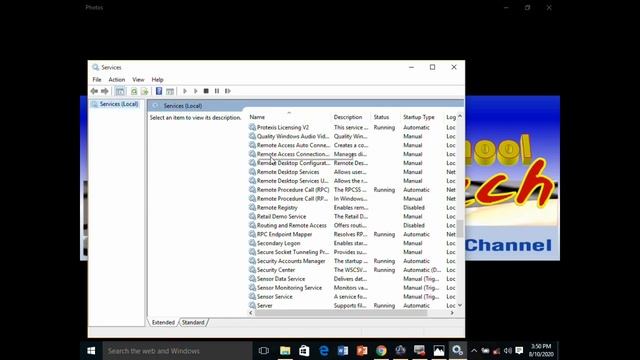Click the horizontal scrollbar right arrow
The height and width of the screenshot is (360, 640).
452,313
